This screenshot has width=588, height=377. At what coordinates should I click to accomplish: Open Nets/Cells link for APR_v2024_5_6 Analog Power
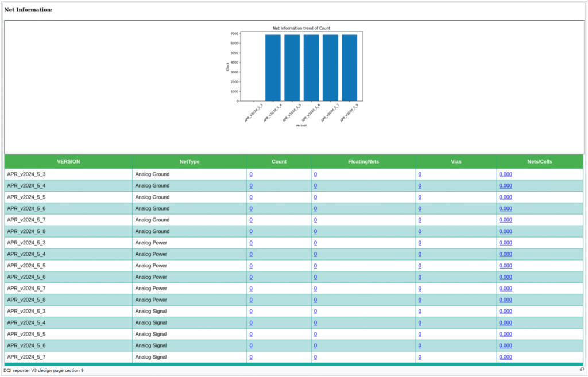point(505,277)
